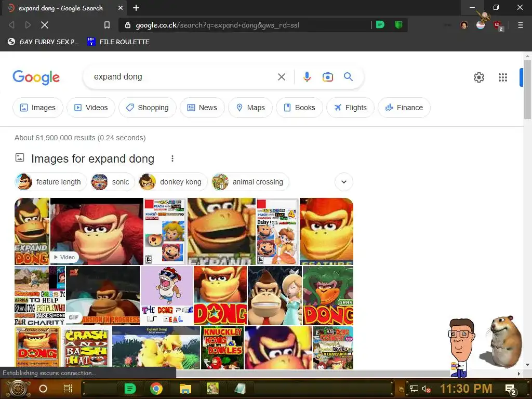This screenshot has width=532, height=399.
Task: Open Task View on the taskbar
Action: click(68, 389)
